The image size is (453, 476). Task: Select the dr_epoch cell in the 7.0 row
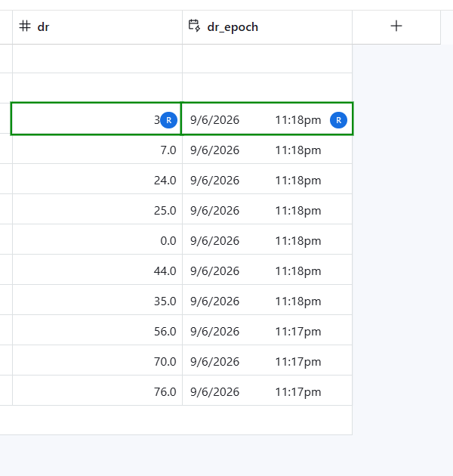tap(267, 149)
